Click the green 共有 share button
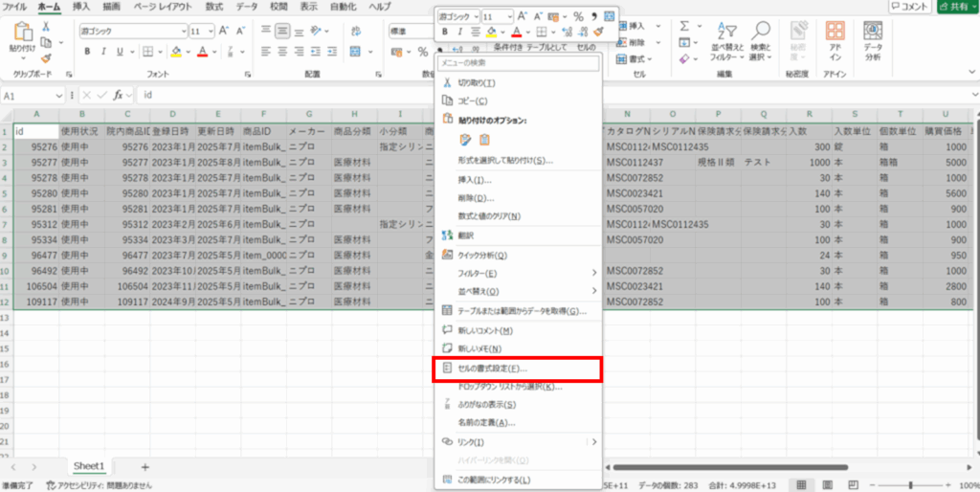This screenshot has width=980, height=492. click(957, 7)
